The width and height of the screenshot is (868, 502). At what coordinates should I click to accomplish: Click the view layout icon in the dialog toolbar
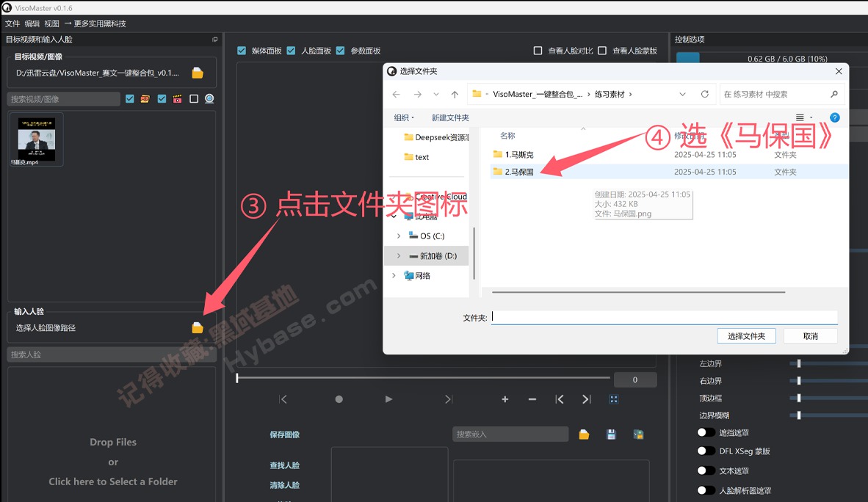pyautogui.click(x=800, y=117)
